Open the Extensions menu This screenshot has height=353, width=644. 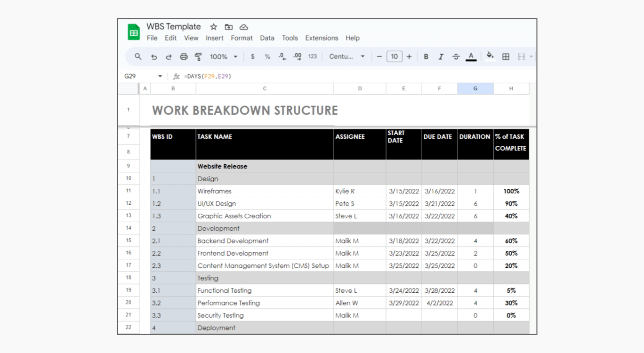click(x=322, y=38)
